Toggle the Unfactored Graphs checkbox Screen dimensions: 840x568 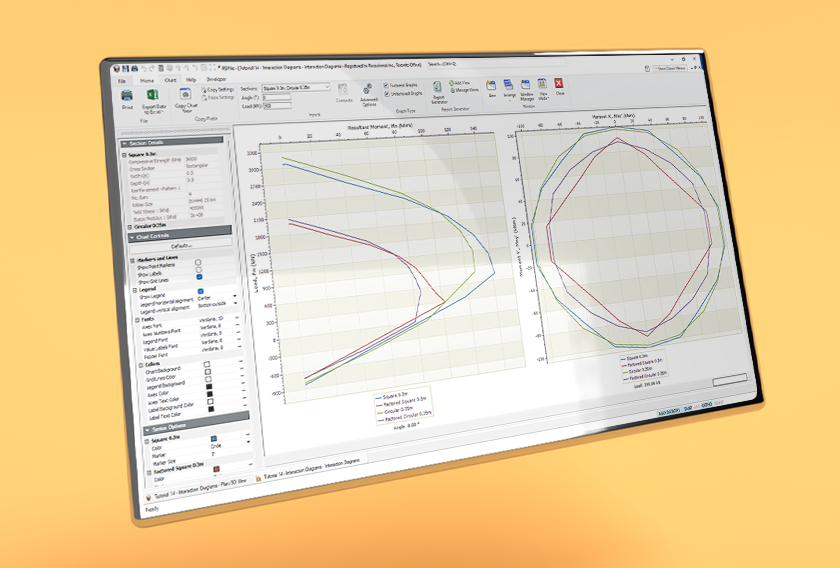386,94
